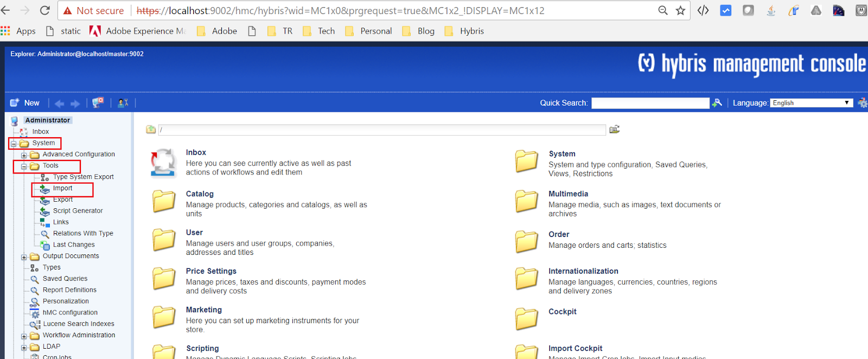Go forward with the right arrow toolbar icon

click(75, 103)
